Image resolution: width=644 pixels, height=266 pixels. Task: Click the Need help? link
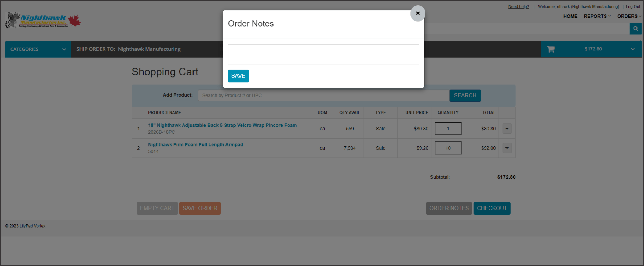click(x=518, y=7)
